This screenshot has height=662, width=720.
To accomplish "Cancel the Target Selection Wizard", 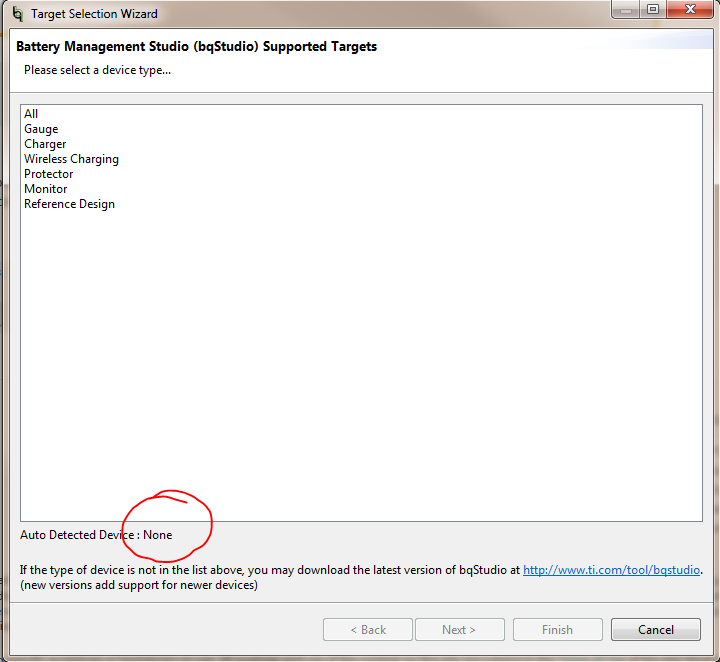I will point(656,629).
